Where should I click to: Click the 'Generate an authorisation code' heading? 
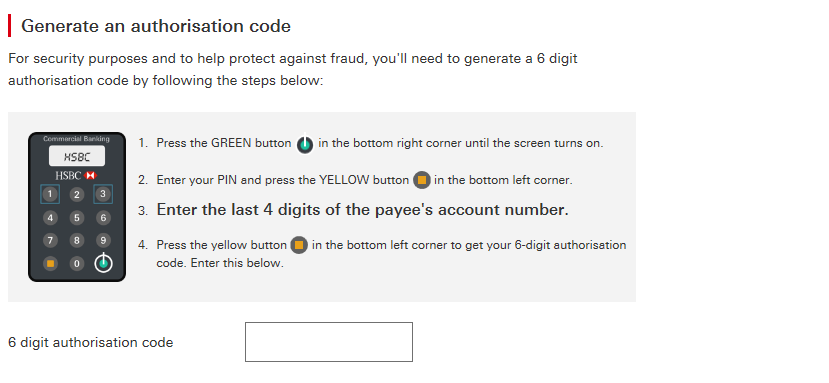pos(156,26)
